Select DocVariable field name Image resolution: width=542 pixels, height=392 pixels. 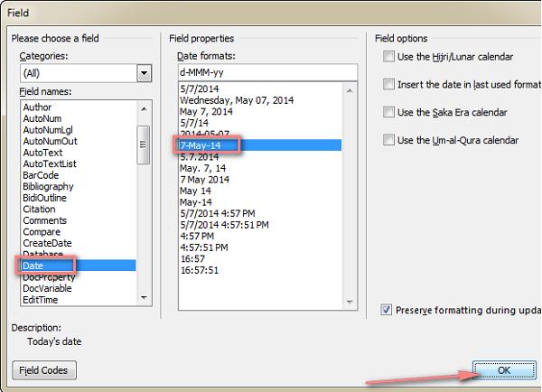coord(79,288)
